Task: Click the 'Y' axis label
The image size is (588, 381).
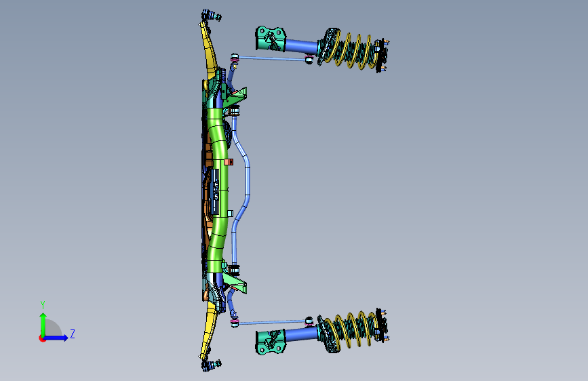Action: (43, 305)
